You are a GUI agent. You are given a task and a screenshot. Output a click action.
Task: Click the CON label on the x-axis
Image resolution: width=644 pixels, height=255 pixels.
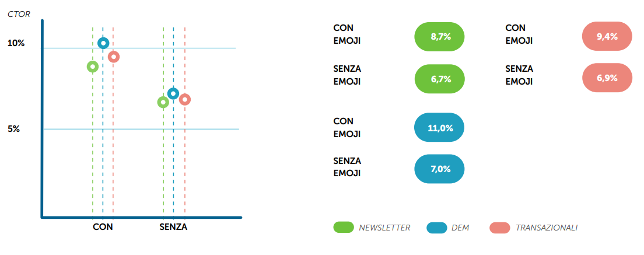pos(103,226)
